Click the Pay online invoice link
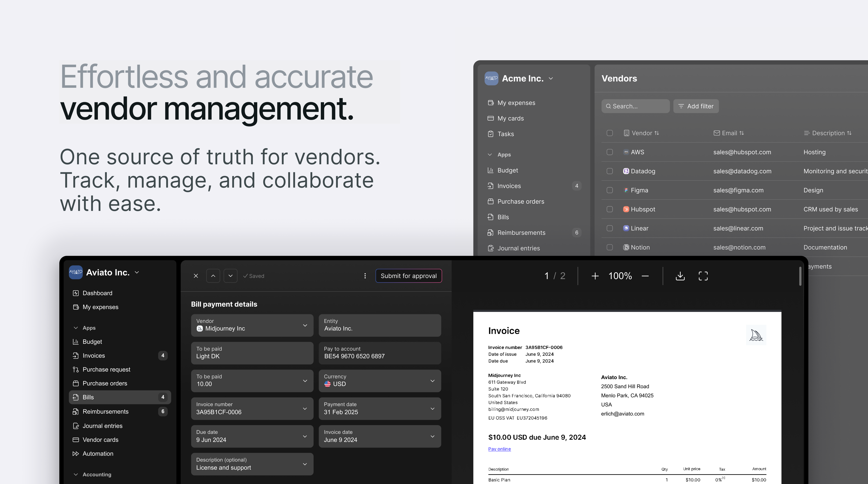 (499, 449)
